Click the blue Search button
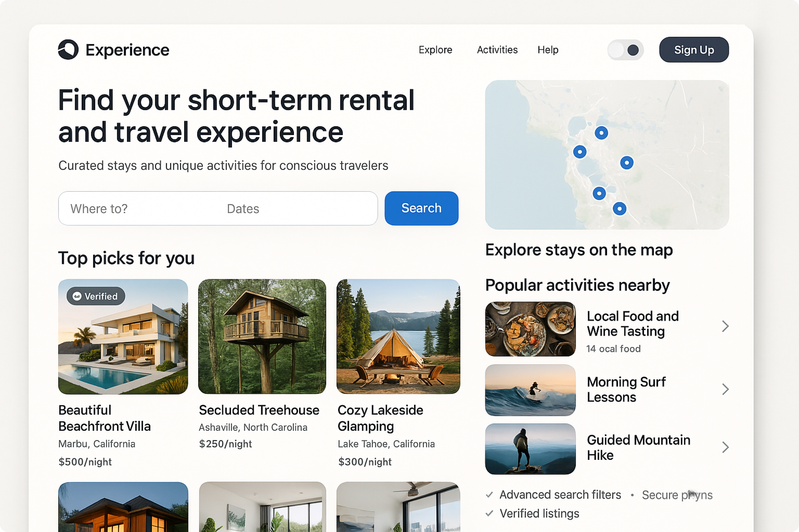This screenshot has width=799, height=532. [421, 208]
